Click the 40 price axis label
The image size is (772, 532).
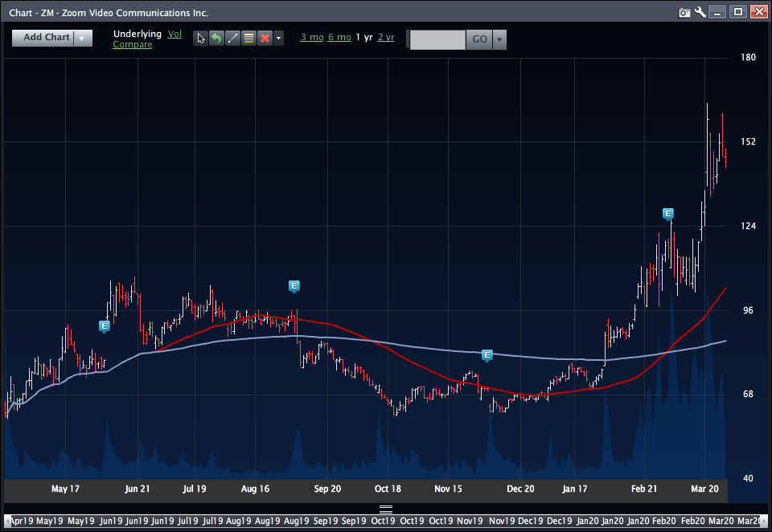pos(748,478)
